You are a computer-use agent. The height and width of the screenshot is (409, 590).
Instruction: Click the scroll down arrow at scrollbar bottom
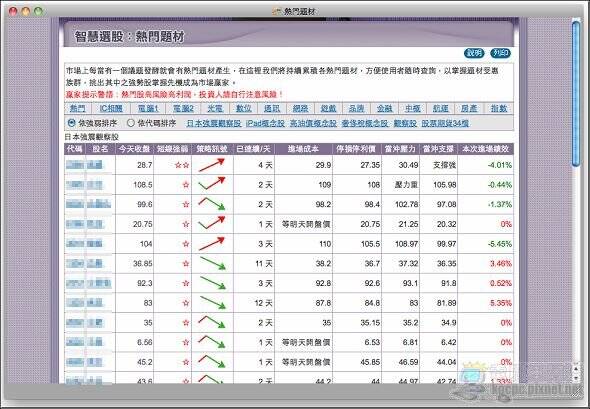pos(576,378)
